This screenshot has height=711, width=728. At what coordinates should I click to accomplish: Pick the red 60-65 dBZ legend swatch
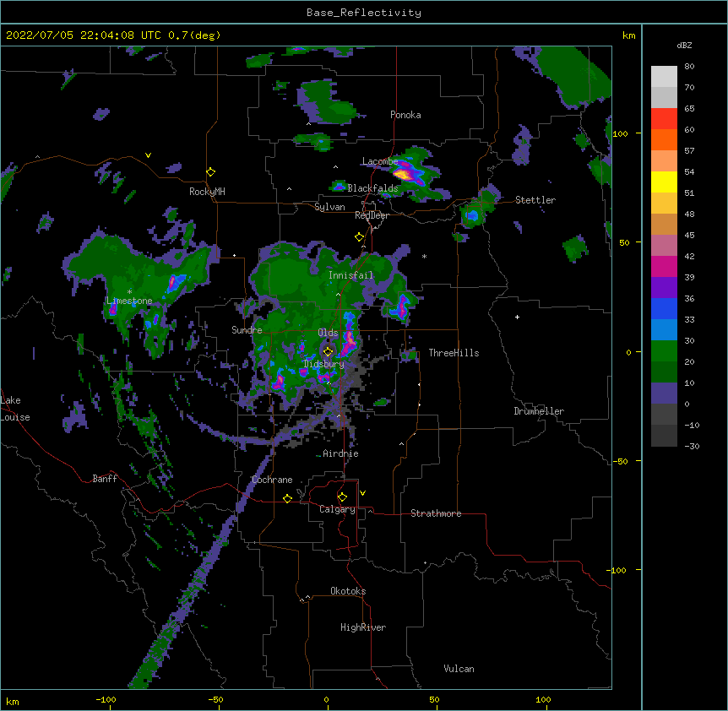pos(664,118)
